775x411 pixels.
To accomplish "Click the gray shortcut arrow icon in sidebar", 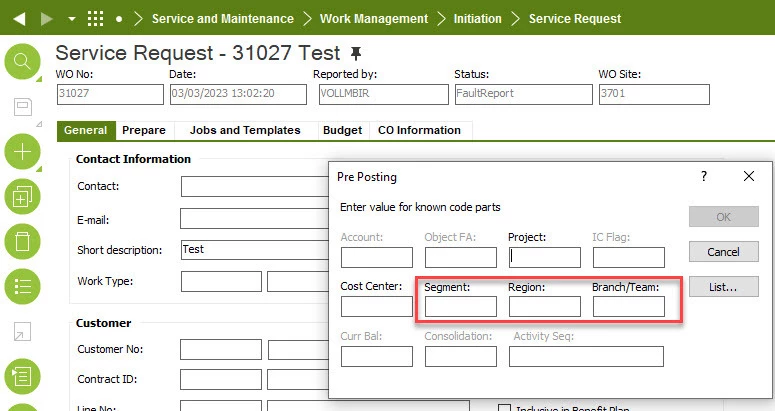I will (x=22, y=331).
